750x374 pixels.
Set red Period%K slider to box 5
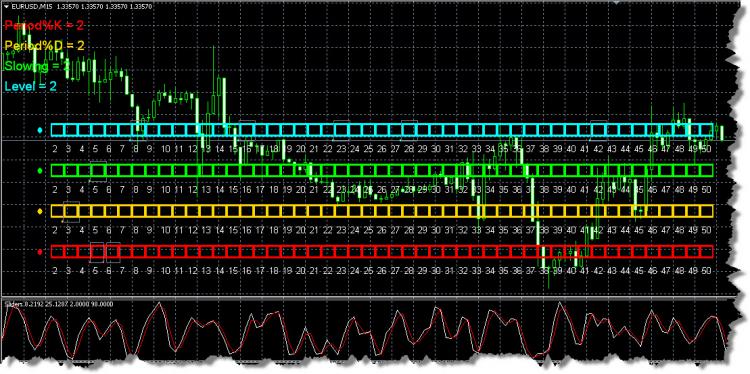[98, 252]
